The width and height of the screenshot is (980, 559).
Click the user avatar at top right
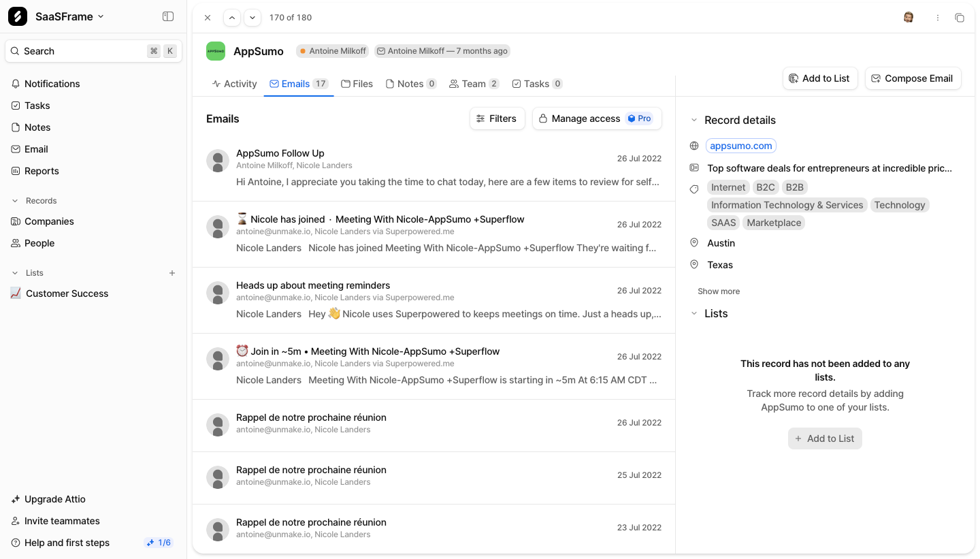[x=909, y=18]
